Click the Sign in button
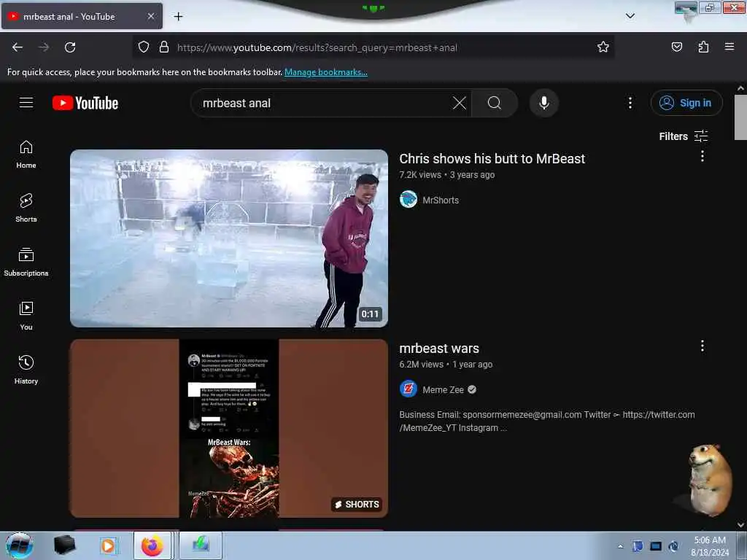This screenshot has width=747, height=560. point(686,103)
